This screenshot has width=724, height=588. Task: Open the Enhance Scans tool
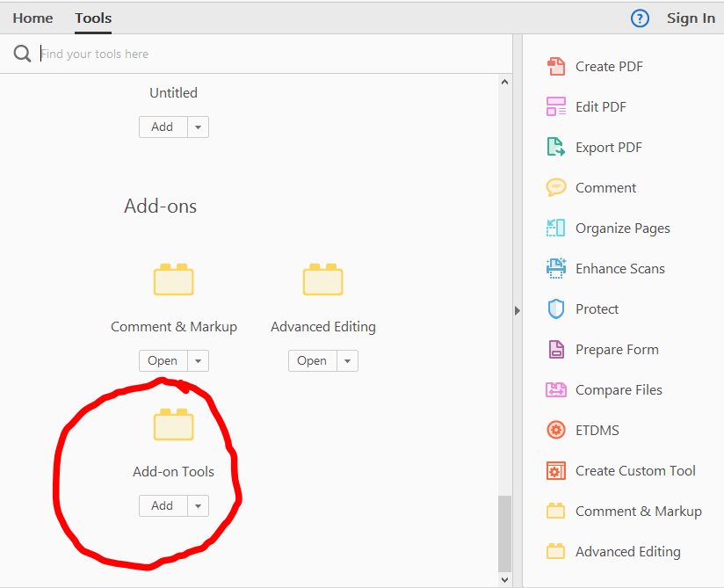point(556,268)
